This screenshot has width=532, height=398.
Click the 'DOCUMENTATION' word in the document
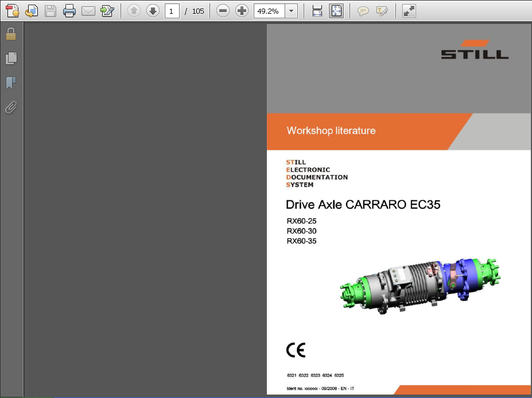coord(317,177)
